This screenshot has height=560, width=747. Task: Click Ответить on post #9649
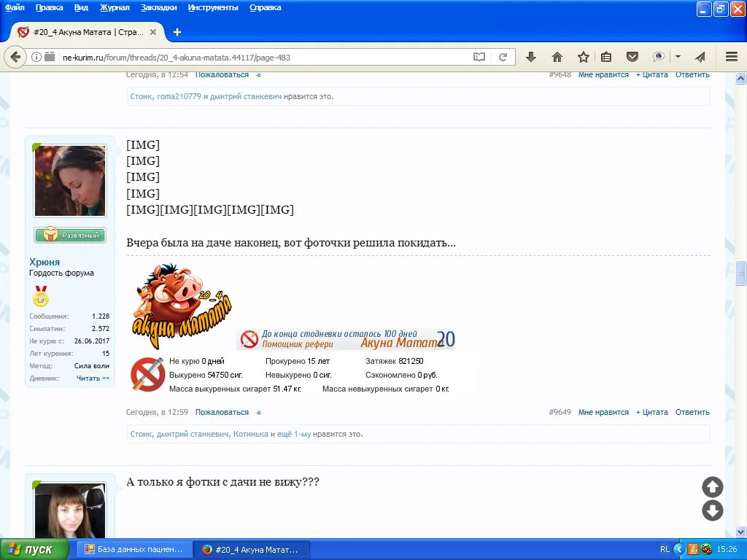coord(692,412)
